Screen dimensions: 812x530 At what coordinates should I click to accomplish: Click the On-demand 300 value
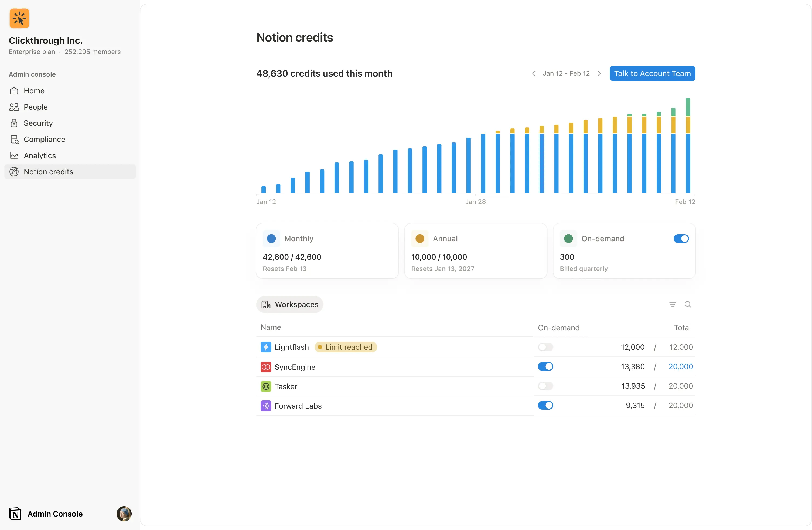[567, 257]
